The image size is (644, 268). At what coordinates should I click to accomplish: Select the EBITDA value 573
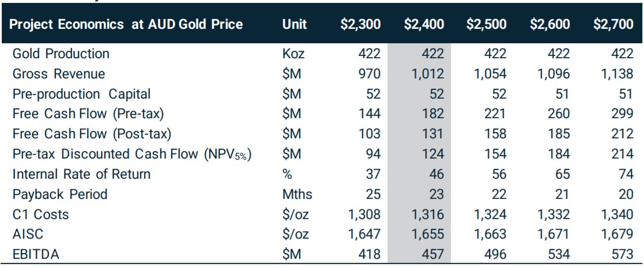(x=622, y=255)
